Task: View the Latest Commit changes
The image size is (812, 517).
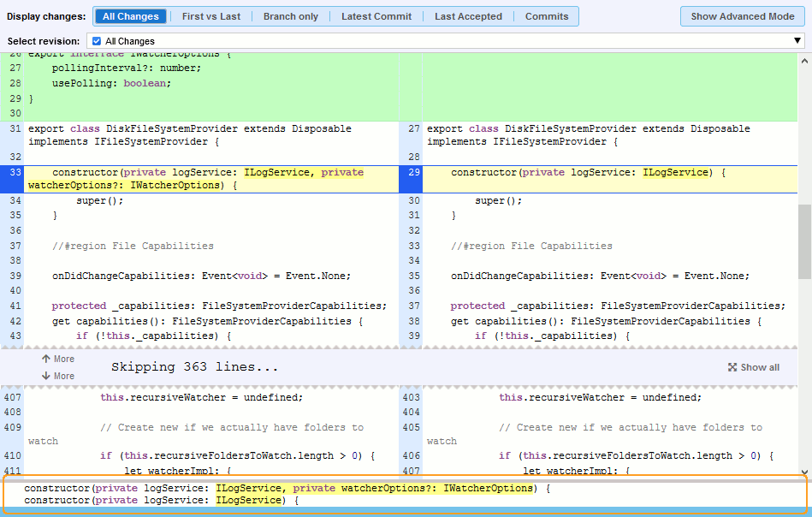Action: pyautogui.click(x=376, y=16)
